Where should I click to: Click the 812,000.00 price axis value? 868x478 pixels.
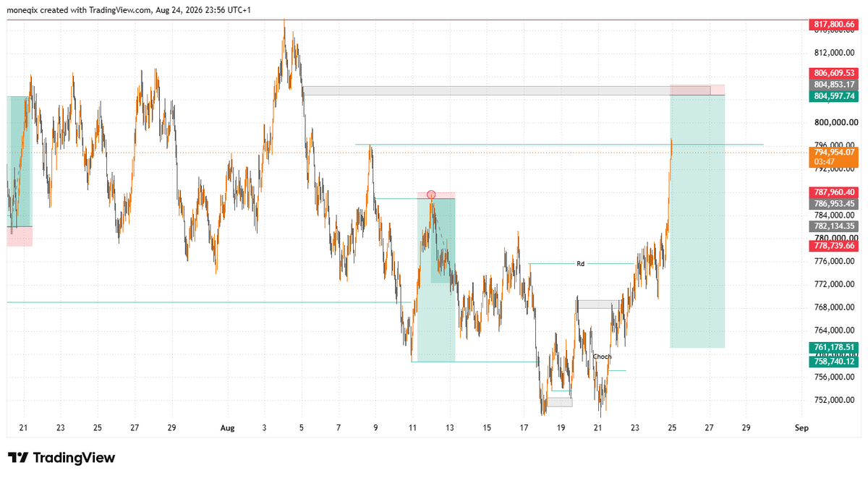[x=836, y=53]
